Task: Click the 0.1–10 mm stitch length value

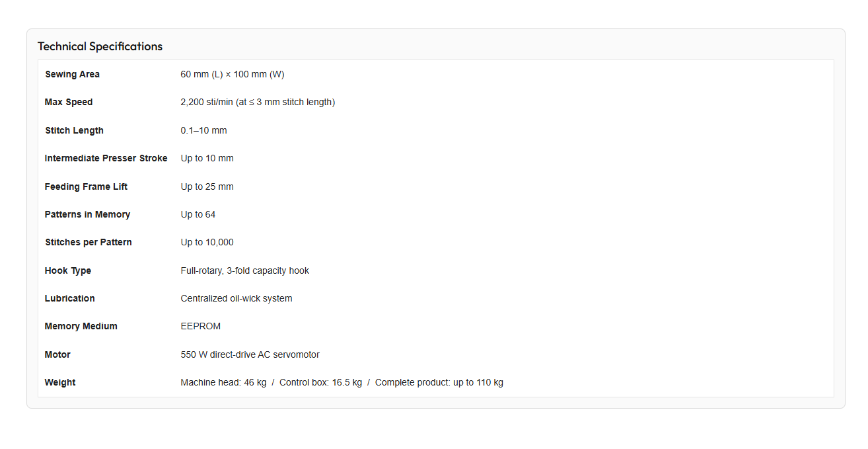Action: coord(203,130)
